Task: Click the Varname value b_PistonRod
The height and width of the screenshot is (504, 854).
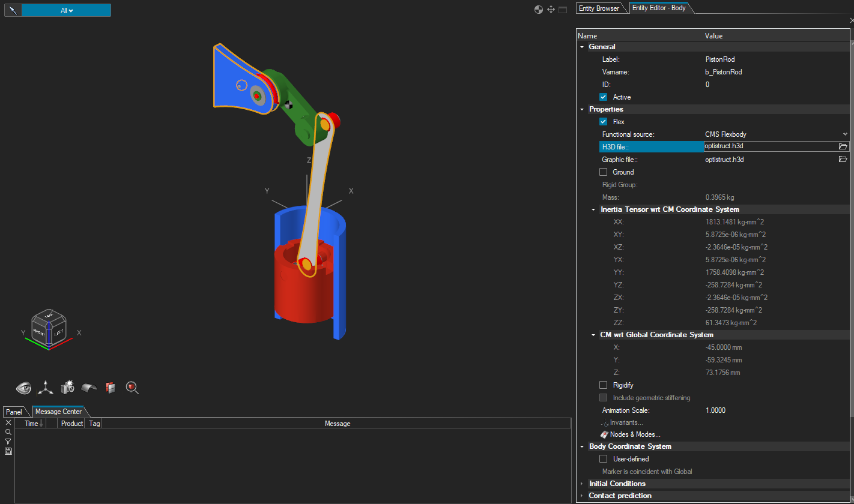Action: [723, 72]
